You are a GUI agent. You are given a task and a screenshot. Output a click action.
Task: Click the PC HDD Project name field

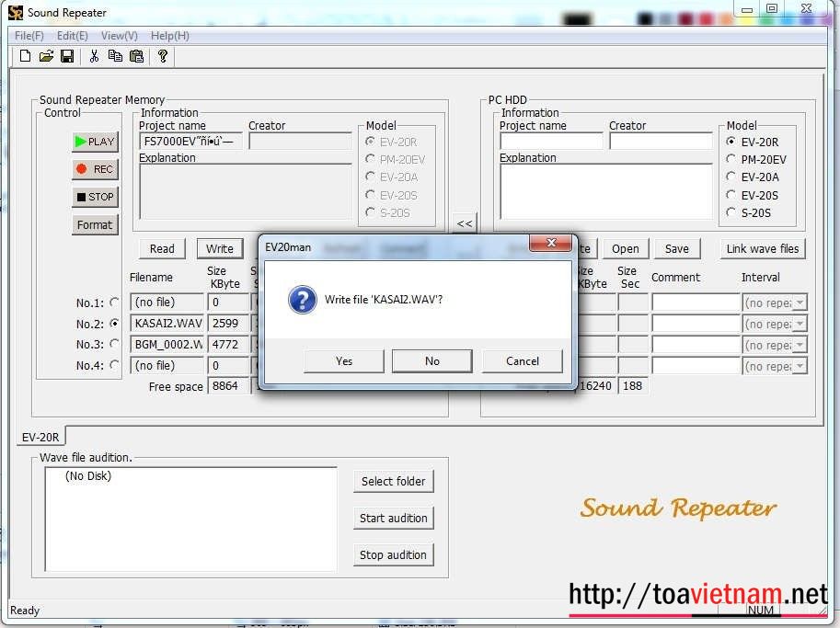click(551, 142)
